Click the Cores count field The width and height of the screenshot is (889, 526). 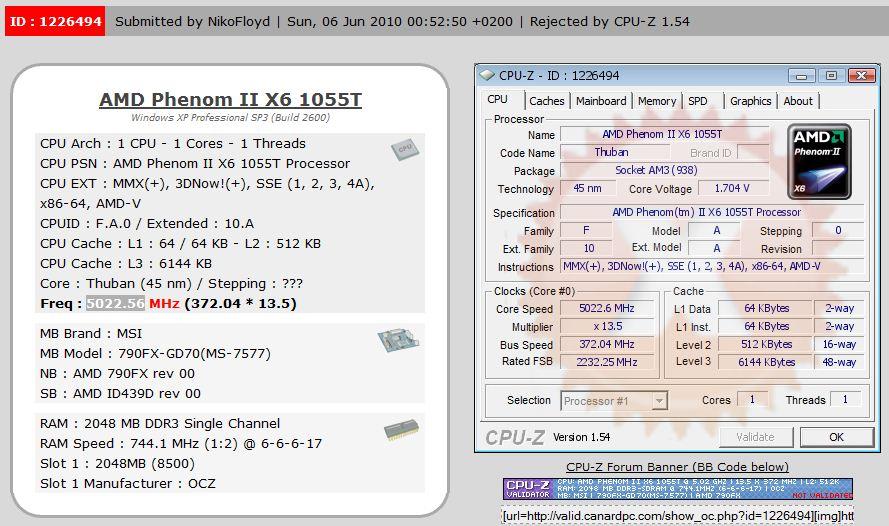tap(752, 400)
